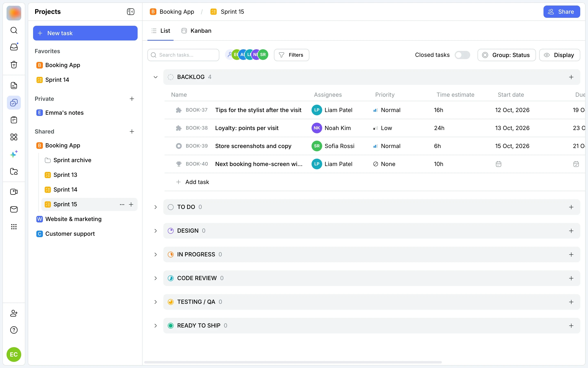Screen dimensions: 588x368
Task: Click the horizontal scrollbar at bottom
Action: click(x=293, y=362)
